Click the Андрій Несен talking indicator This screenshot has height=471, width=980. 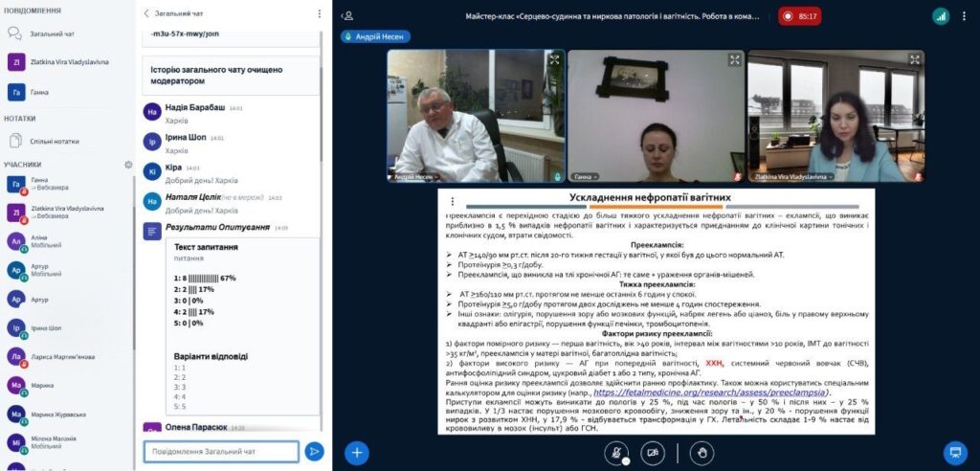375,37
